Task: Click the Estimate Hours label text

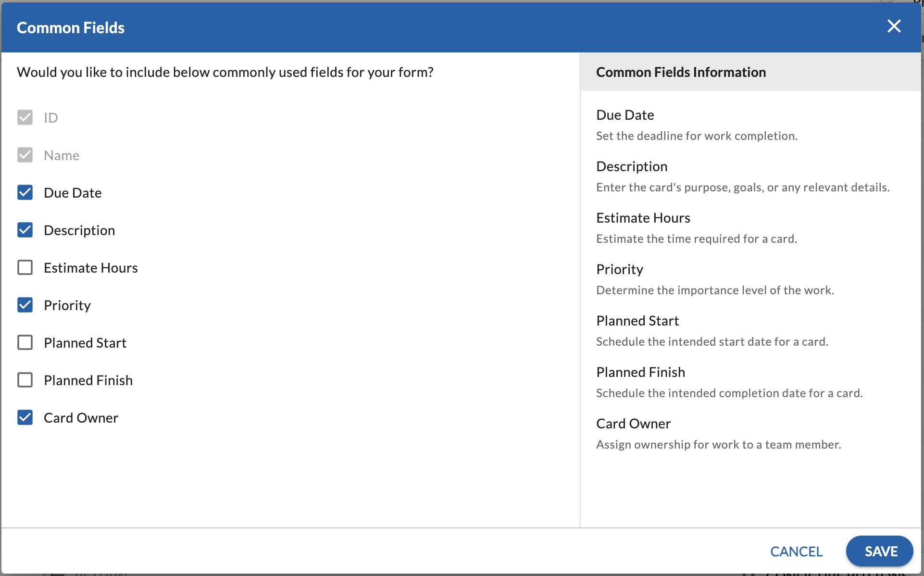Action: (91, 267)
